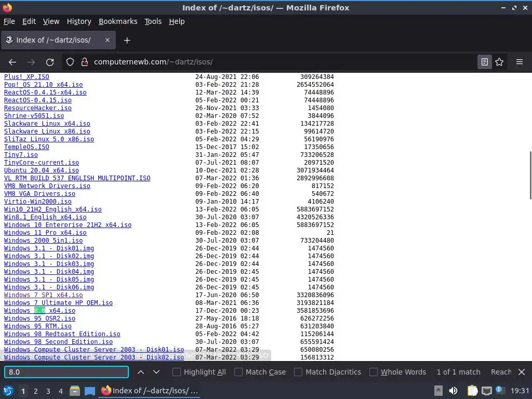Click the 19:31 clock in taskbar

coord(520,391)
